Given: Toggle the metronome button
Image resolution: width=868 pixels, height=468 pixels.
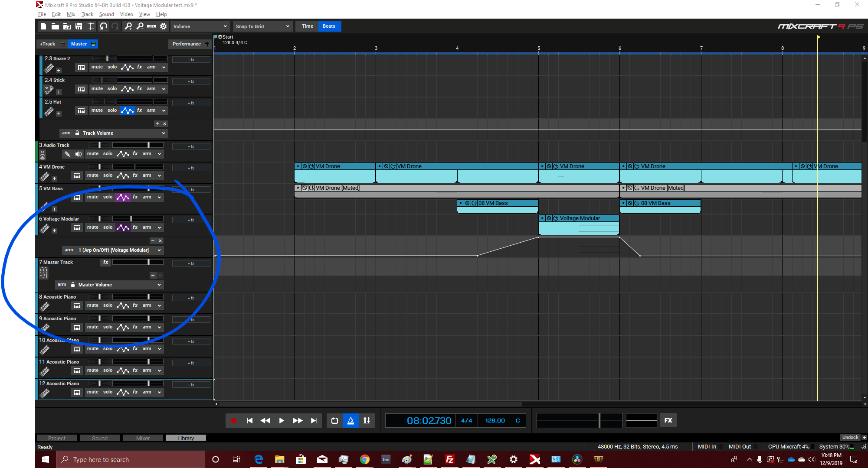Looking at the screenshot, I should (x=351, y=420).
